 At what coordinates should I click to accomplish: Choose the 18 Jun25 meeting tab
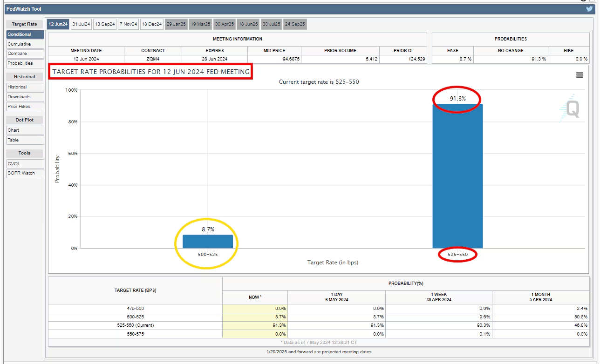point(248,24)
